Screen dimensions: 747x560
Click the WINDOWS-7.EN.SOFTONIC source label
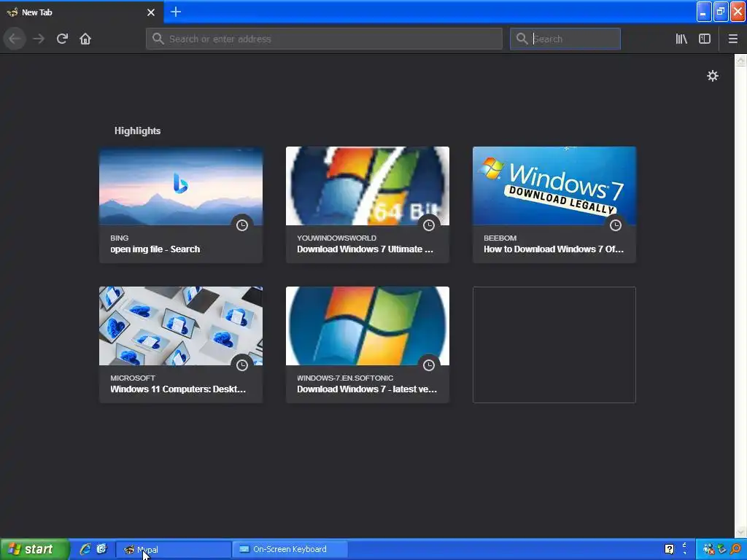[x=345, y=378]
